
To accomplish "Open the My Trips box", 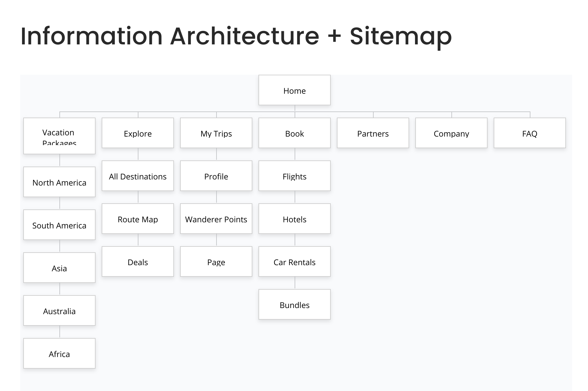I will point(216,133).
